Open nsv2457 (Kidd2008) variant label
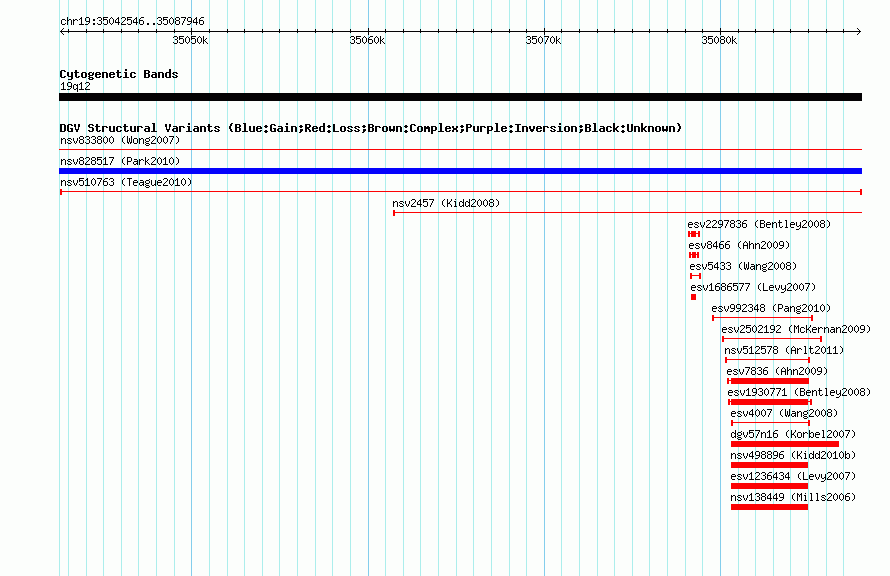The width and height of the screenshot is (890, 576). [x=446, y=203]
